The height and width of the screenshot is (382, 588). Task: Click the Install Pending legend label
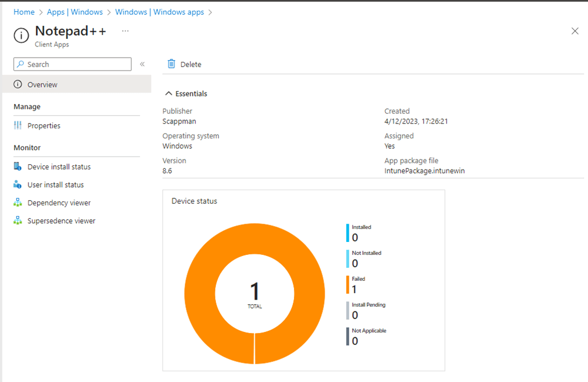click(368, 305)
